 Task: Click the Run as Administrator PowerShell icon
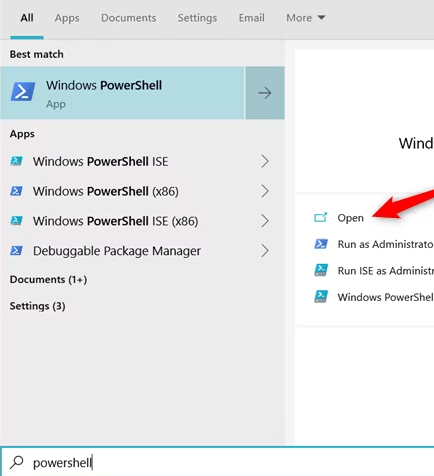point(321,244)
